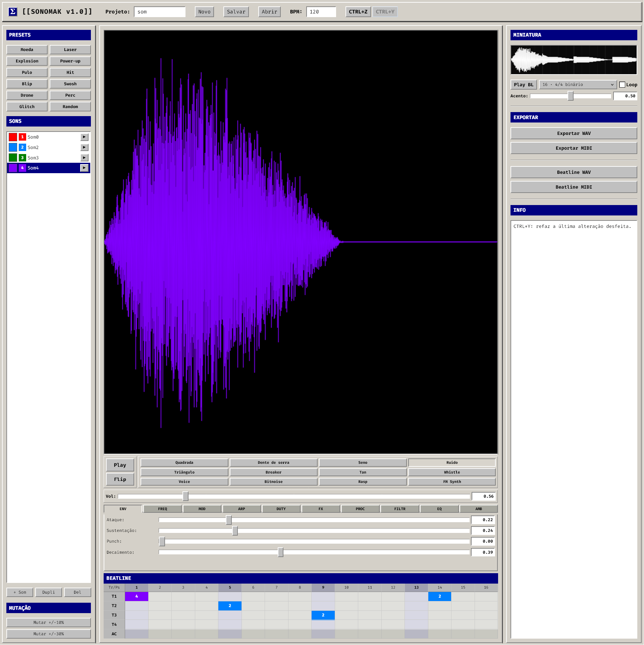Image resolution: width=644 pixels, height=645 pixels.
Task: Toggle the Loop checkbox
Action: pyautogui.click(x=622, y=85)
